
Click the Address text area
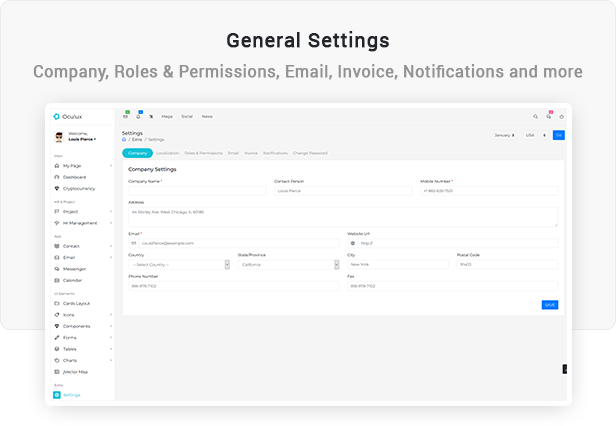pyautogui.click(x=343, y=217)
